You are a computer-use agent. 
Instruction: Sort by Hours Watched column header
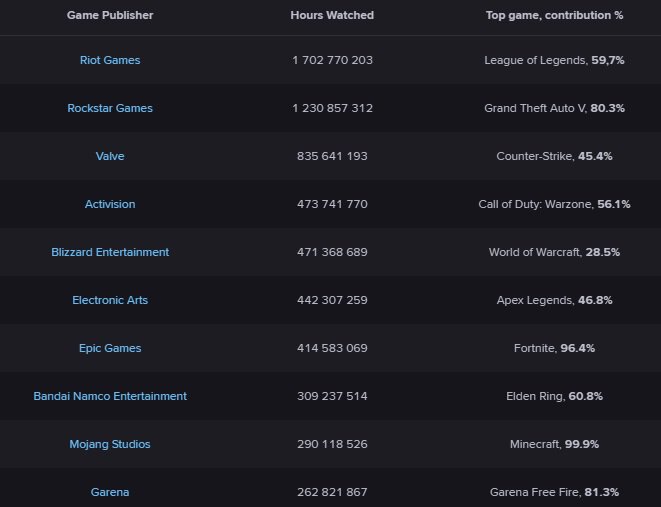pyautogui.click(x=332, y=15)
